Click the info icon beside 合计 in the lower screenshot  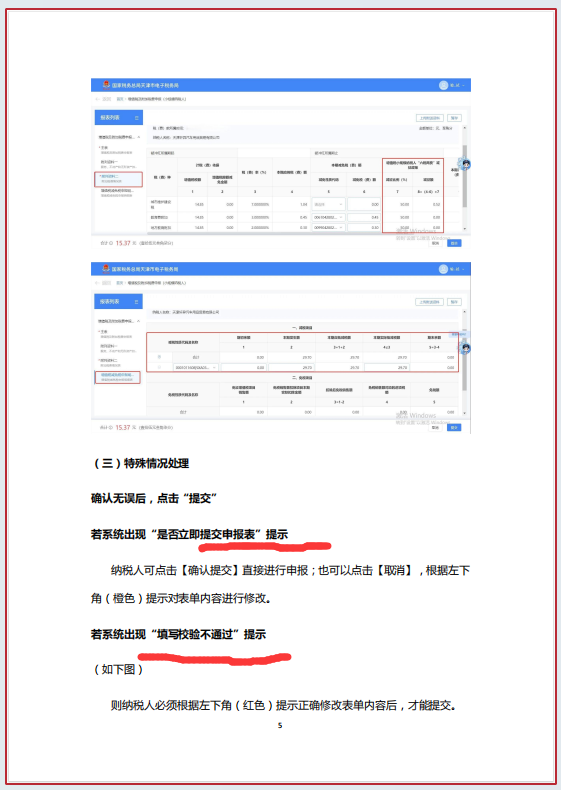coord(111,427)
